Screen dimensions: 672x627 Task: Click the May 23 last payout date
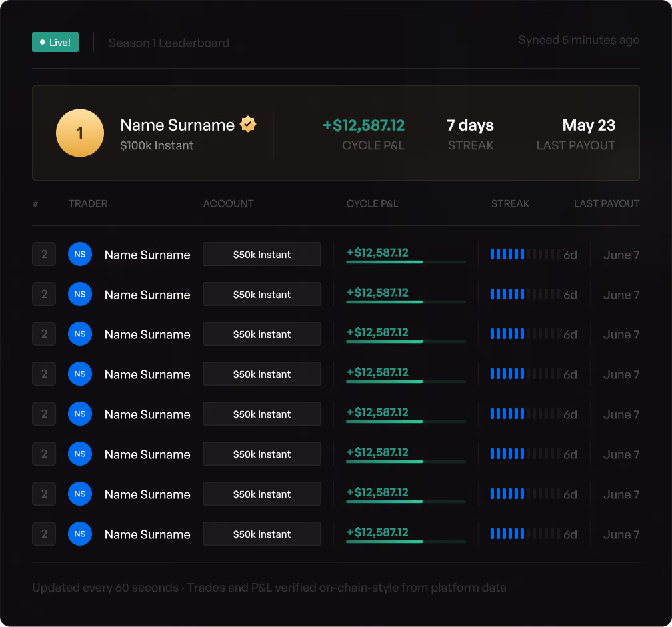[x=589, y=125]
